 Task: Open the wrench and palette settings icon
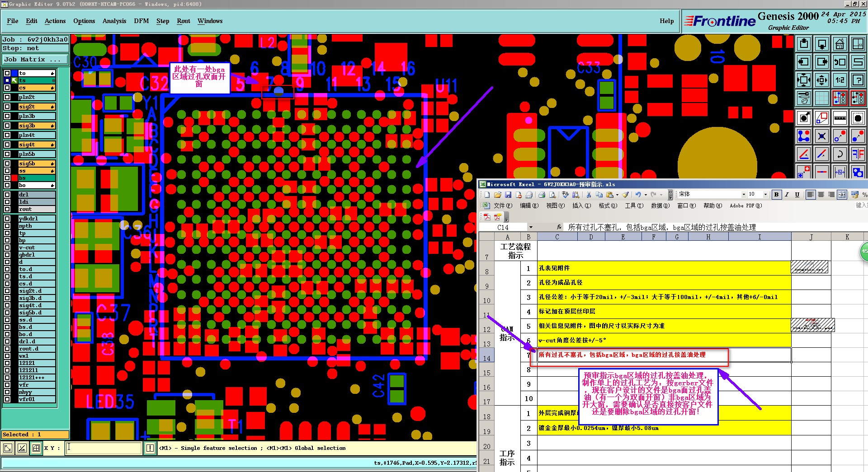tap(804, 98)
